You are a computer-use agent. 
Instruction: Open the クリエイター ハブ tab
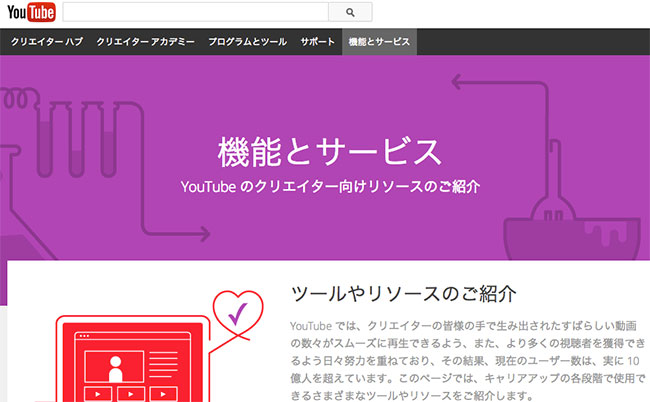pyautogui.click(x=47, y=42)
